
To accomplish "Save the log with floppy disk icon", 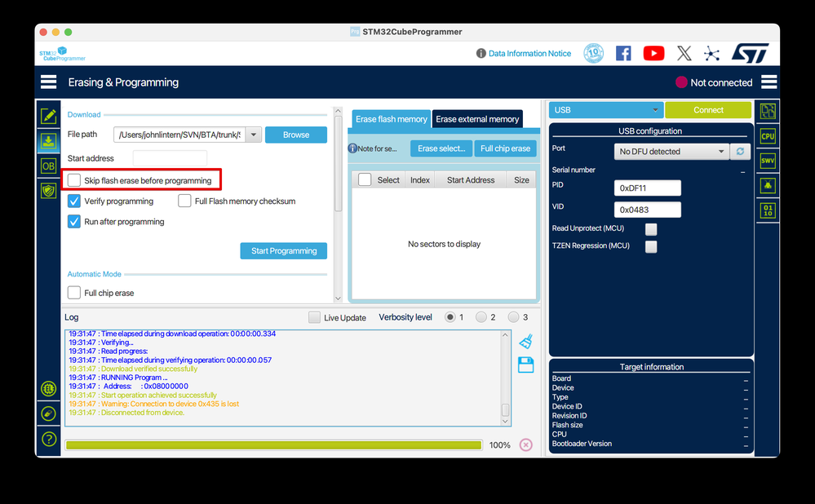I will 526,365.
